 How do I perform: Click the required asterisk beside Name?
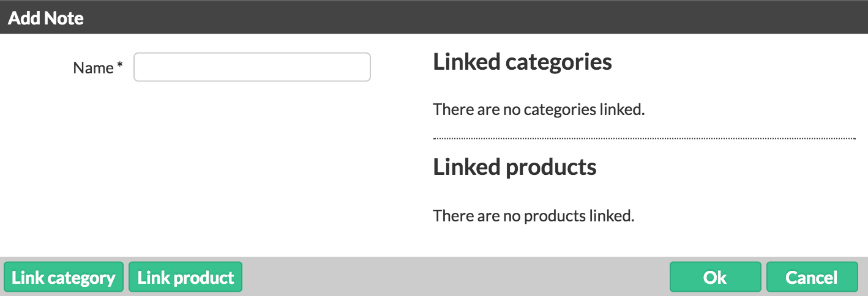[x=120, y=67]
